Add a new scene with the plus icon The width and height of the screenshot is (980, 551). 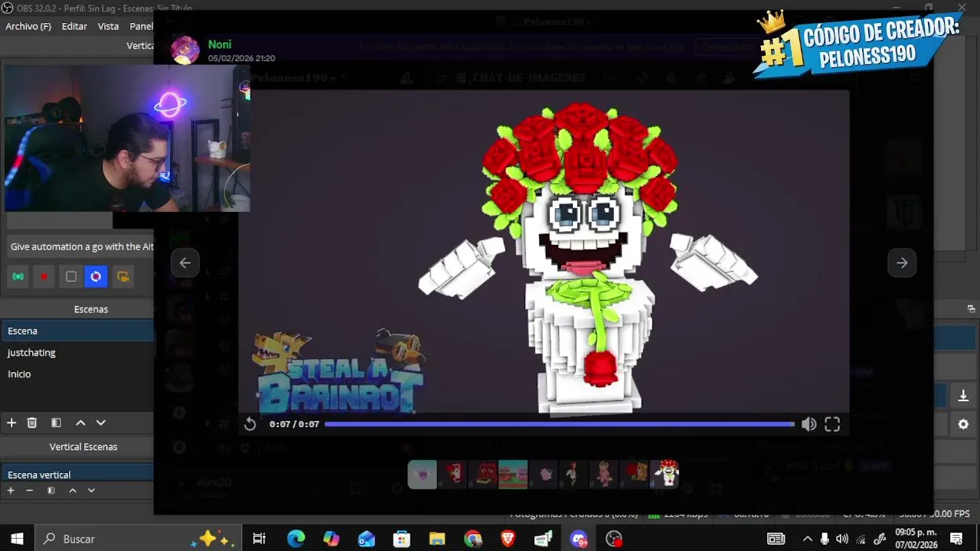pyautogui.click(x=11, y=422)
